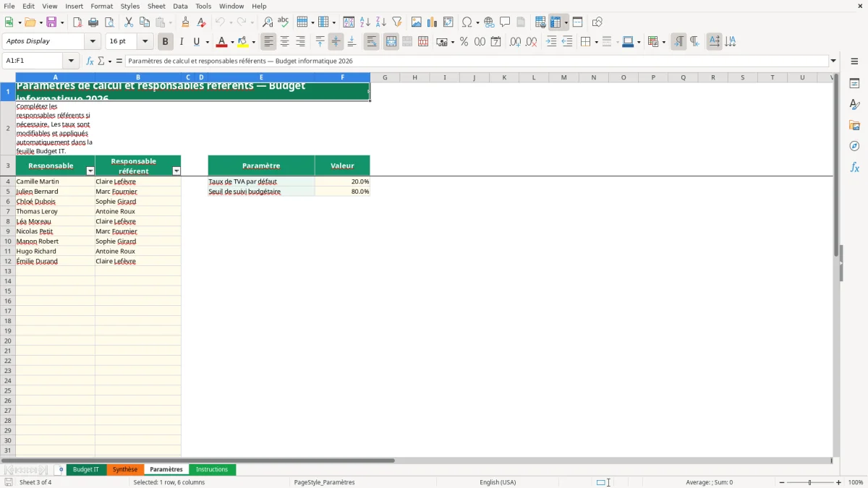This screenshot has height=488, width=868.
Task: Cut the selection with scissors icon
Action: 129,22
